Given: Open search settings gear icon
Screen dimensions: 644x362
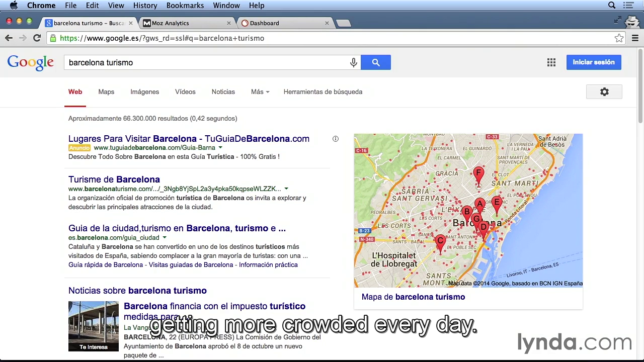Looking at the screenshot, I should pos(604,92).
